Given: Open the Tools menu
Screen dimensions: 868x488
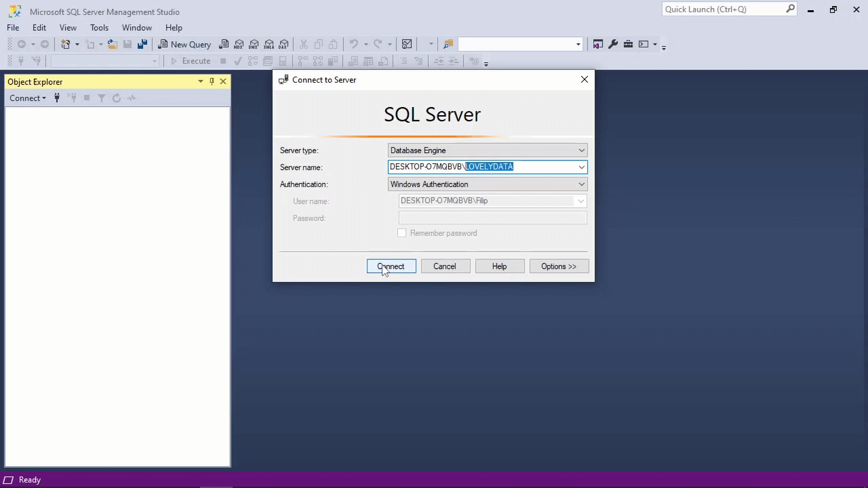Looking at the screenshot, I should click(x=99, y=28).
